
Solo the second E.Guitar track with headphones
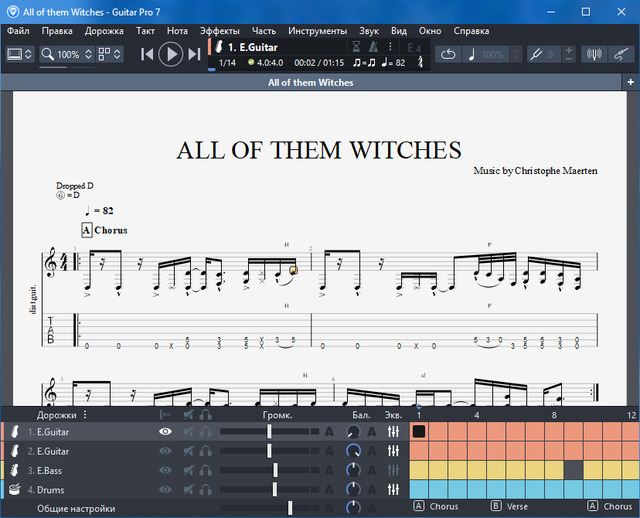205,451
